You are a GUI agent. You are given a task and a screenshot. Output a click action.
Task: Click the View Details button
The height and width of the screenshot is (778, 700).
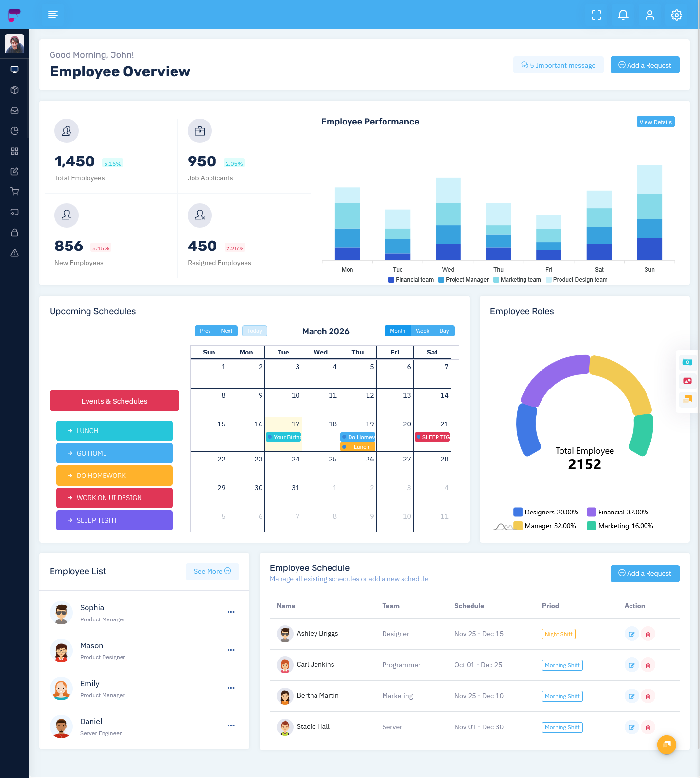pyautogui.click(x=655, y=122)
